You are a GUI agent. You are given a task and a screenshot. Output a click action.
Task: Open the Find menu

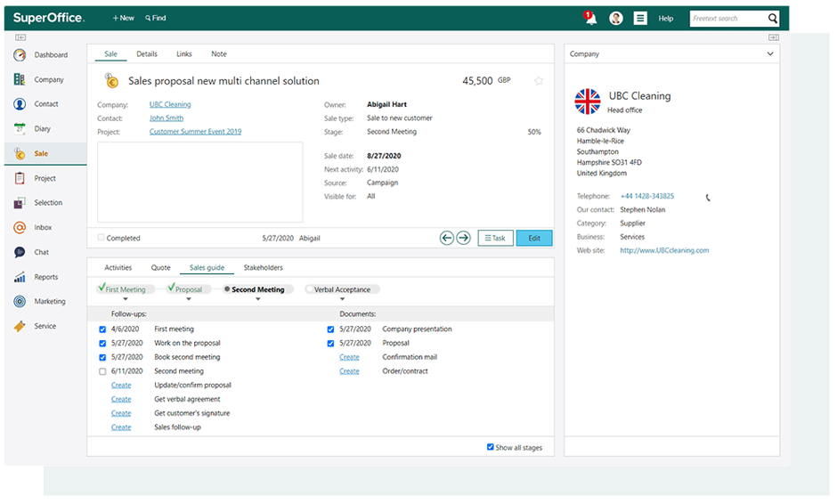pyautogui.click(x=155, y=18)
